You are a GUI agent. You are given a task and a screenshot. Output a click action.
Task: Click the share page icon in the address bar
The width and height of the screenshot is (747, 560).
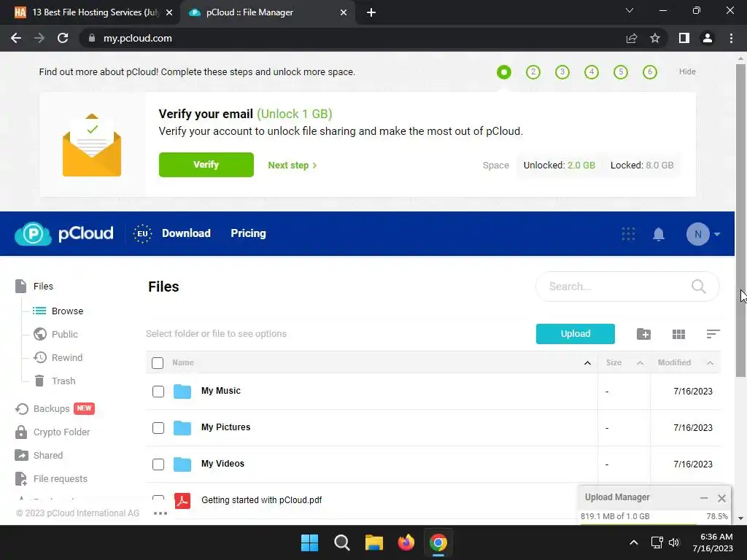tap(632, 38)
